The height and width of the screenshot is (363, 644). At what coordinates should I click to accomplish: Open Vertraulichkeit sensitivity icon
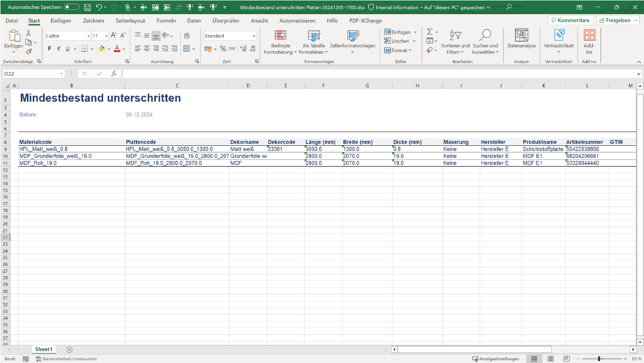558,36
